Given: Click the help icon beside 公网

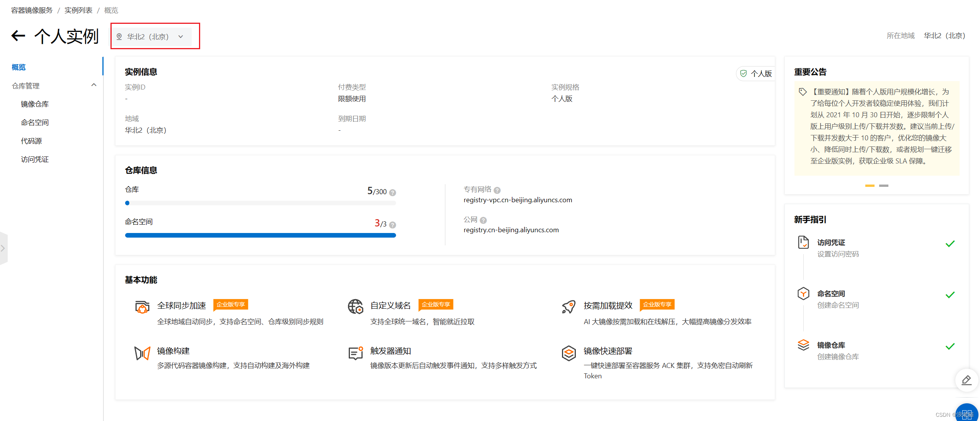Looking at the screenshot, I should [x=483, y=220].
